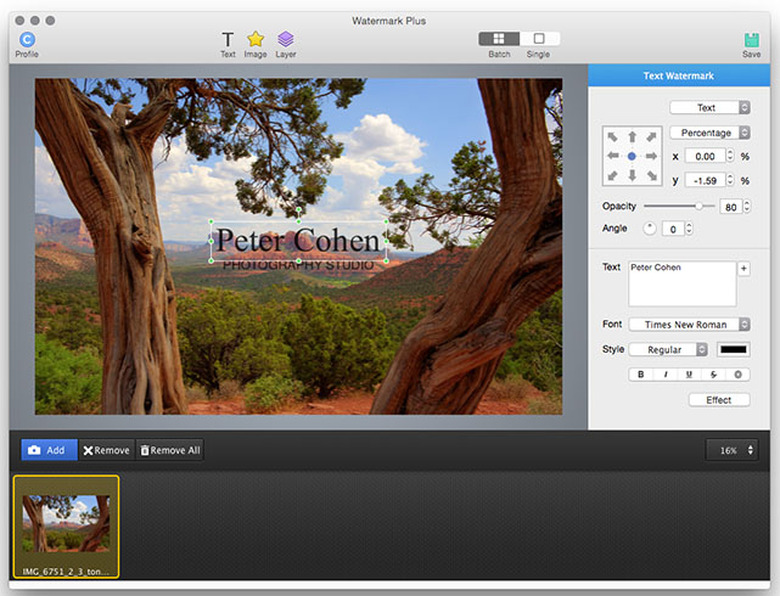780x596 pixels.
Task: Select the IMG_6751 thumbnail in filmstrip
Action: pyautogui.click(x=66, y=524)
